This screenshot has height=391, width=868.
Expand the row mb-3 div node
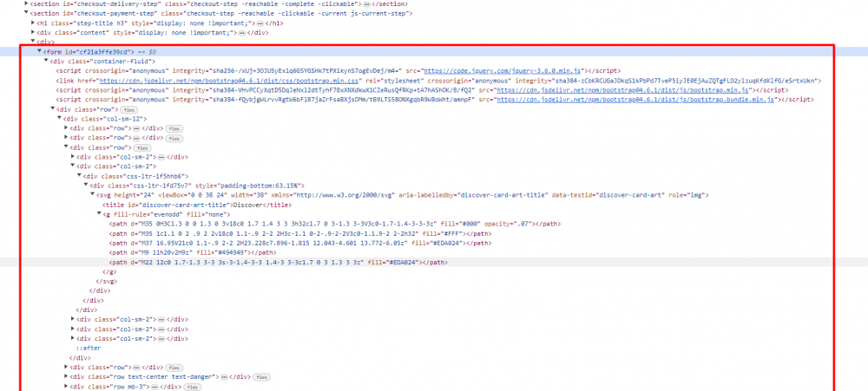[66, 387]
